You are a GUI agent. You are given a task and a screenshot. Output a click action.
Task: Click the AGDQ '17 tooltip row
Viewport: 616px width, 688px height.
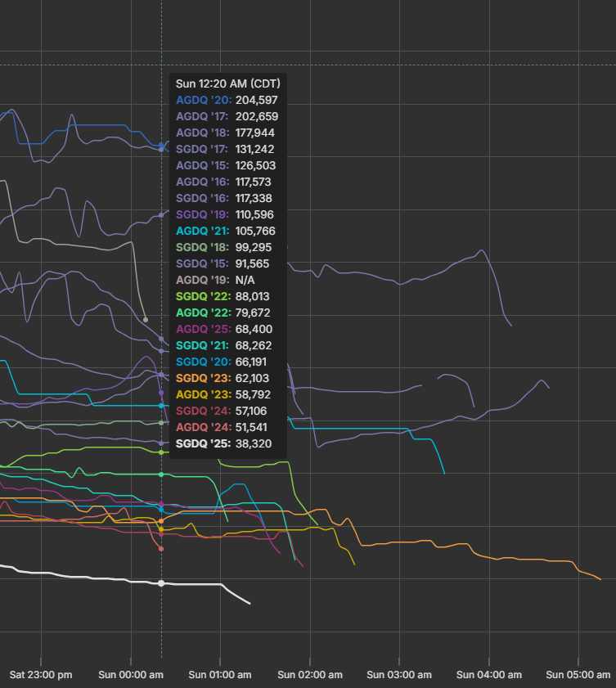click(x=227, y=116)
